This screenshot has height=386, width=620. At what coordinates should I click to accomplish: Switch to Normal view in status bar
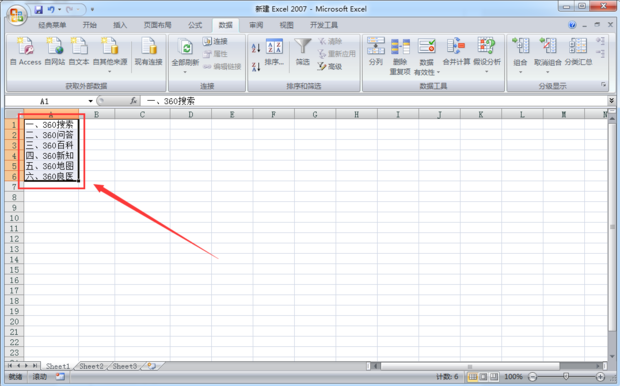tap(473, 377)
